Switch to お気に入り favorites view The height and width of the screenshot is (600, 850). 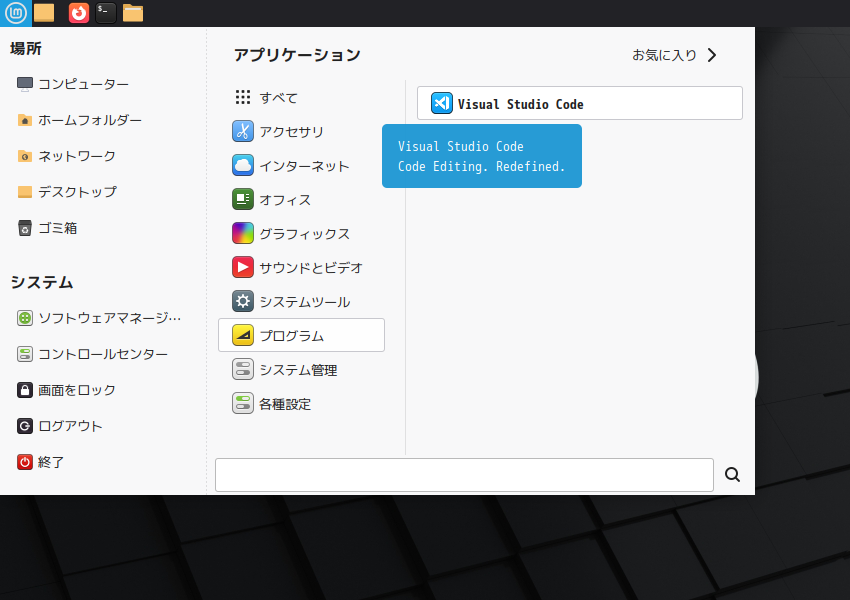tap(674, 55)
